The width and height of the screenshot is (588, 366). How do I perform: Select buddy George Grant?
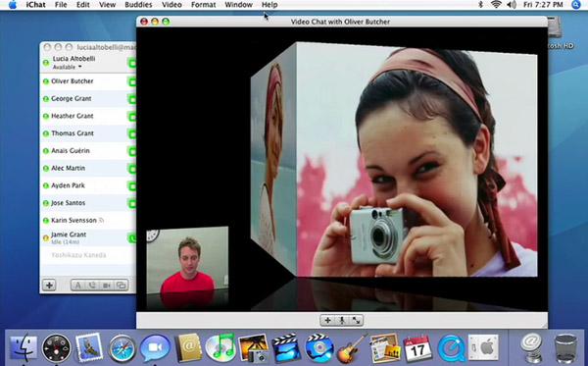pyautogui.click(x=88, y=99)
